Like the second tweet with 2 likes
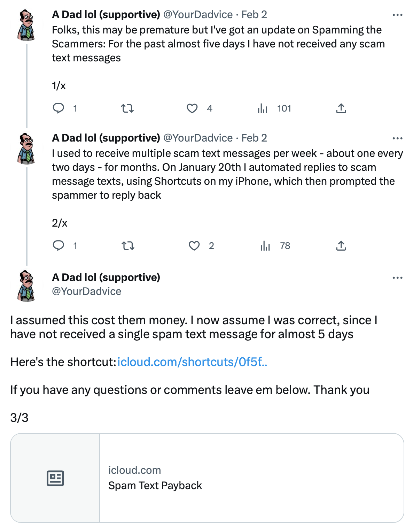Image resolution: width=413 pixels, height=532 pixels. (194, 246)
